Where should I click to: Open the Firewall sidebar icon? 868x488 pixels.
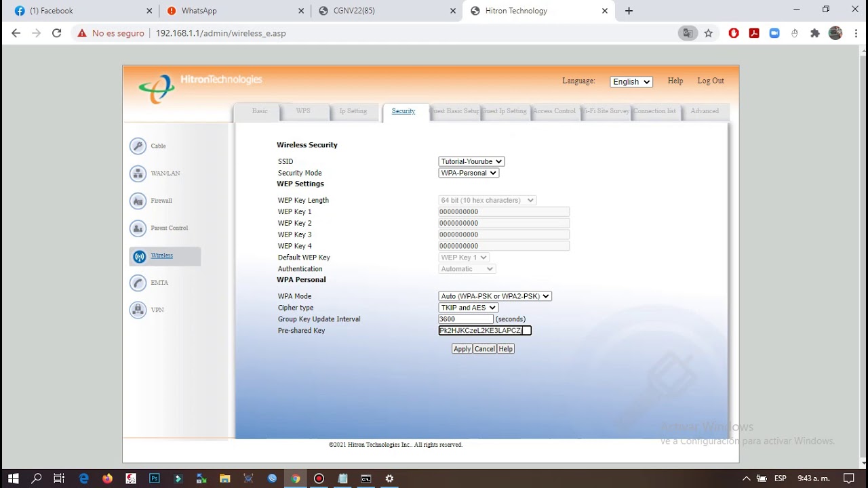point(138,201)
